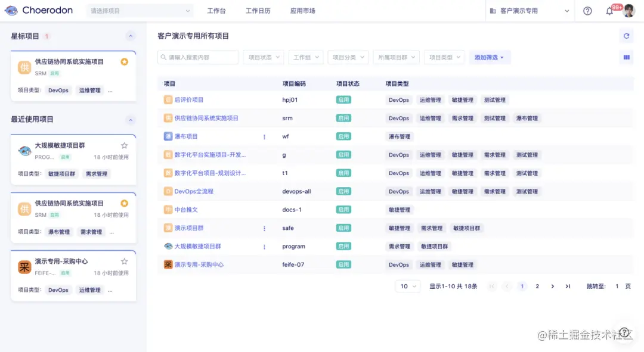Click the Choerodon logo icon
This screenshot has width=644, height=352.
(x=11, y=11)
